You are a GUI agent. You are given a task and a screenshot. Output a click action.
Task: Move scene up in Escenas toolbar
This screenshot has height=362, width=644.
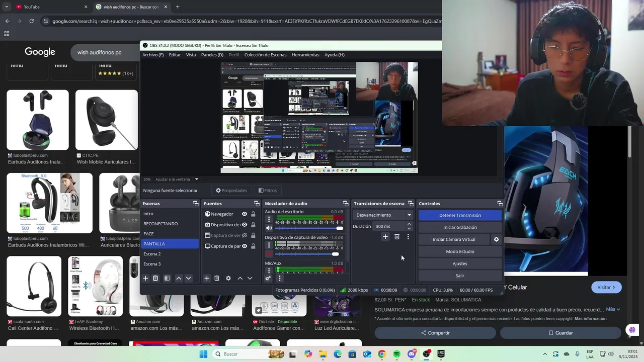pyautogui.click(x=179, y=278)
